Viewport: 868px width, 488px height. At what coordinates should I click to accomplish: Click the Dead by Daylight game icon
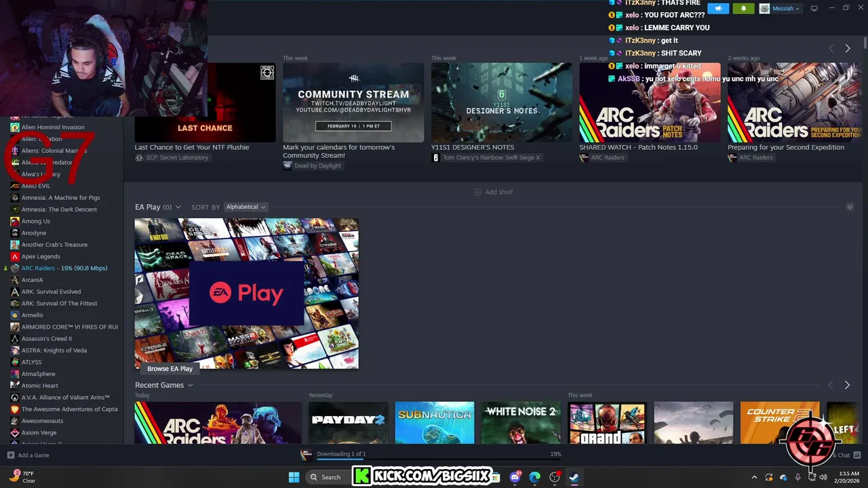288,165
